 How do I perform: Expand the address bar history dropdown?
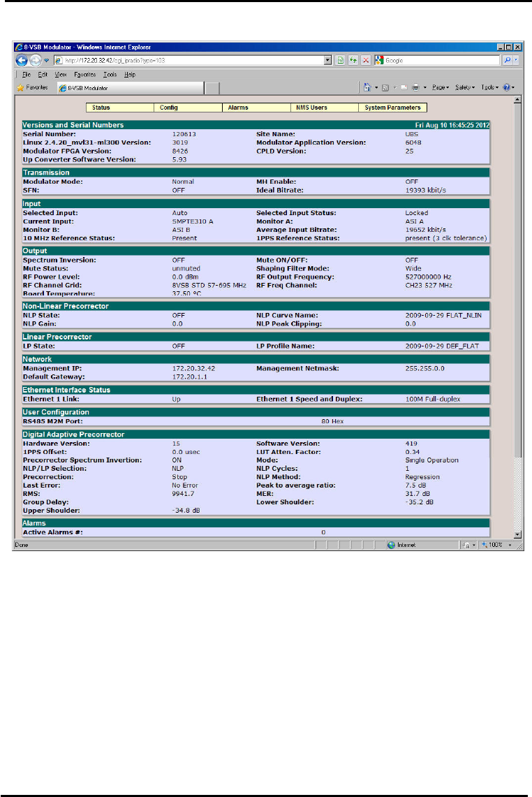click(327, 61)
